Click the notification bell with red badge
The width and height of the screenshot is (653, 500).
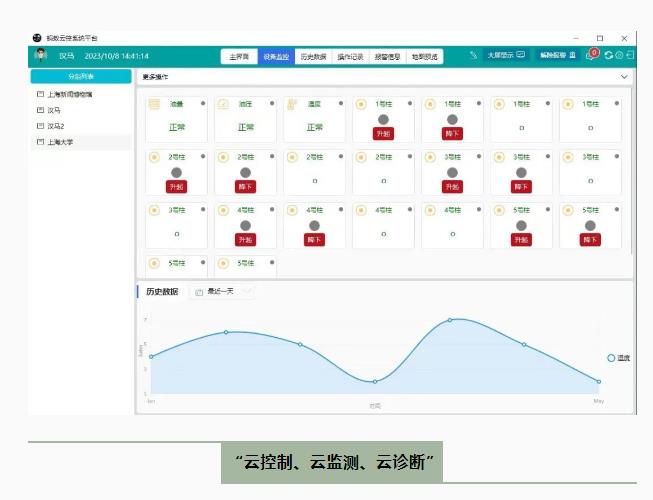(x=592, y=56)
